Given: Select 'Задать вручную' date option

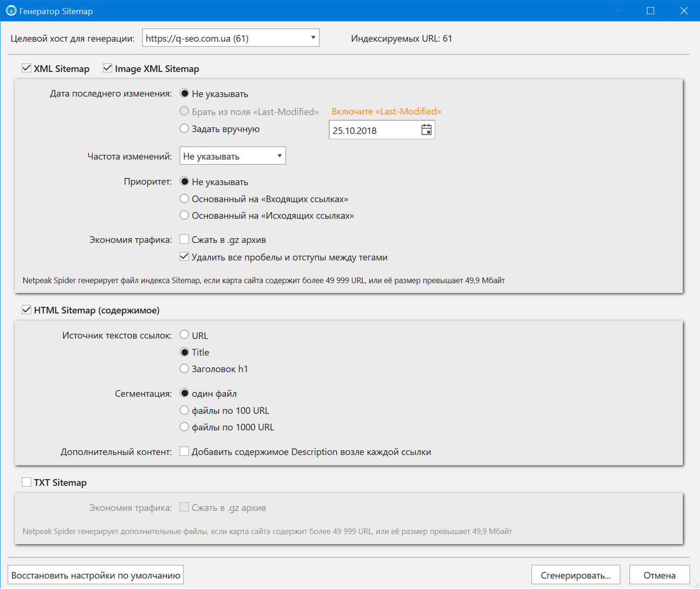Looking at the screenshot, I should click(184, 129).
